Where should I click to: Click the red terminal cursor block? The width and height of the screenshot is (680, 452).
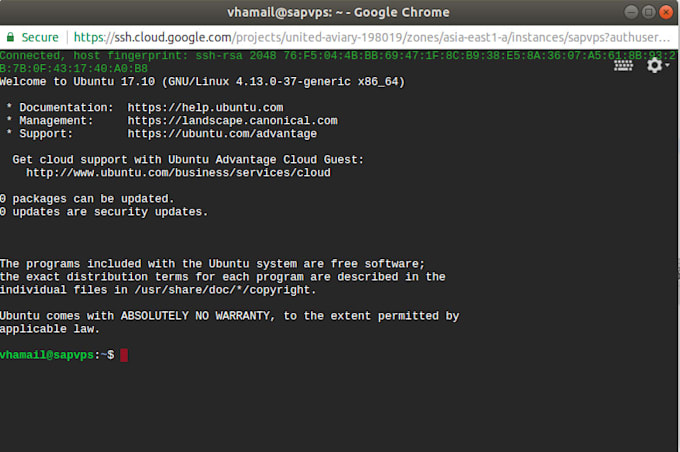point(123,355)
